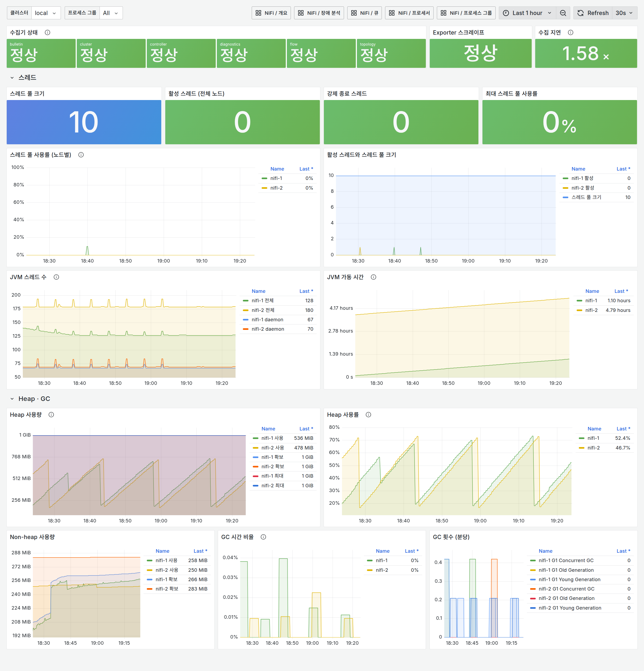Viewport: 644px width, 671px height.
Task: Toggle nifi-1 사용 series in Heap 사용량 legend
Action: click(x=272, y=438)
